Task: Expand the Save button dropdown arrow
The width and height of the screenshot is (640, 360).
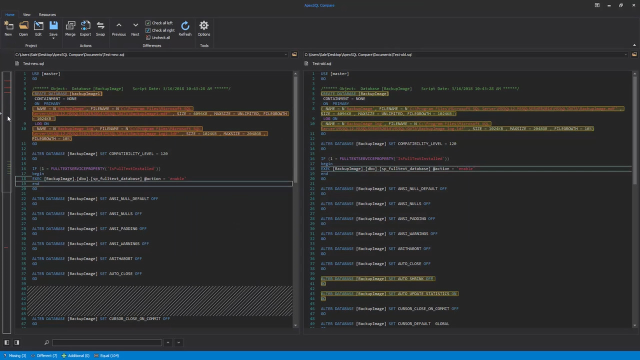Action: coord(53,38)
